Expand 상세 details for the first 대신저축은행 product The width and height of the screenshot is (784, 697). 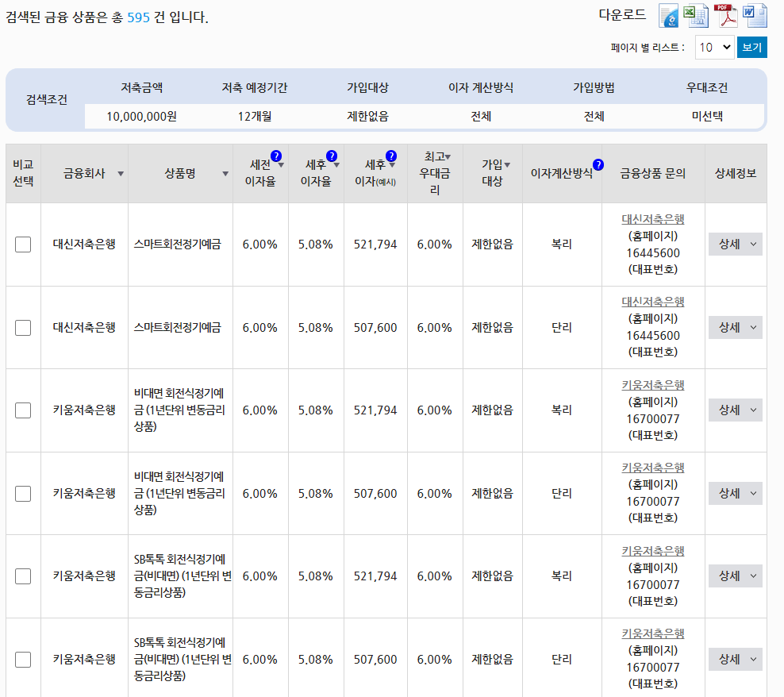coord(734,244)
